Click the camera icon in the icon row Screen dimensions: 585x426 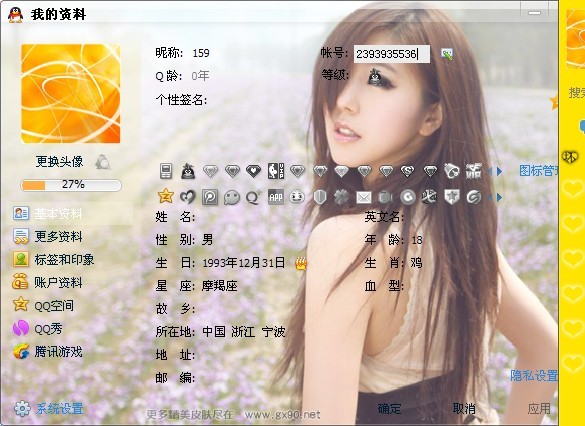click(x=385, y=197)
